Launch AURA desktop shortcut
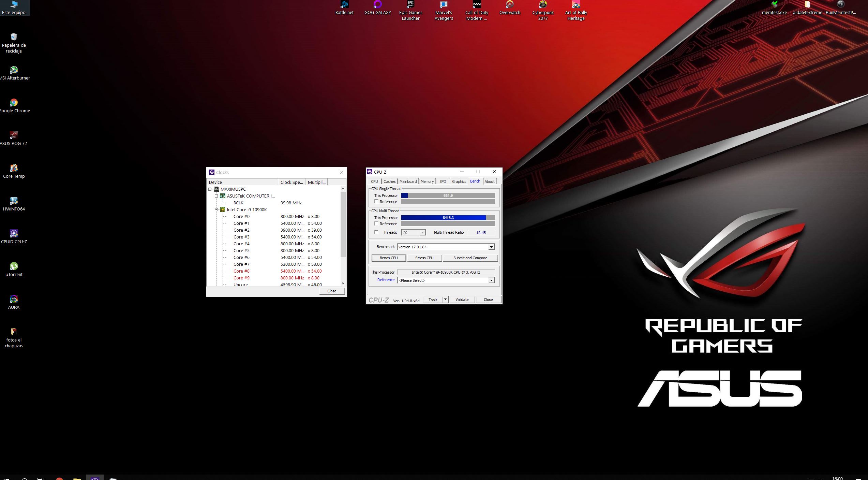This screenshot has width=868, height=480. [x=14, y=302]
